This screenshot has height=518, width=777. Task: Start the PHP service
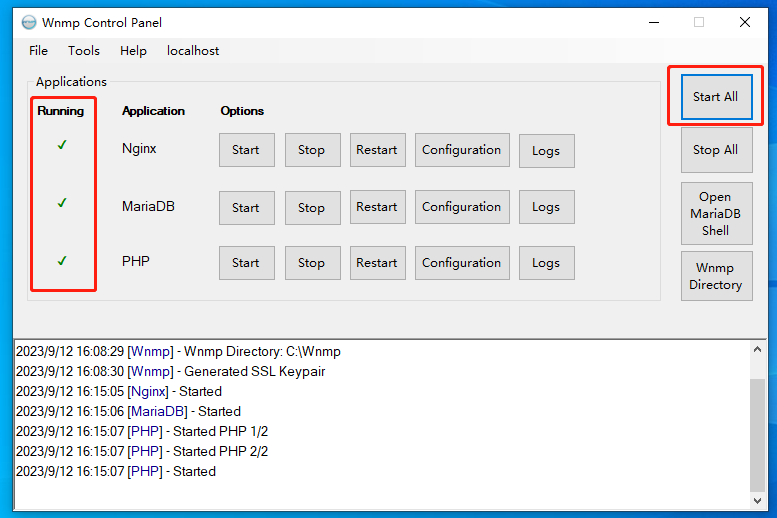[247, 263]
